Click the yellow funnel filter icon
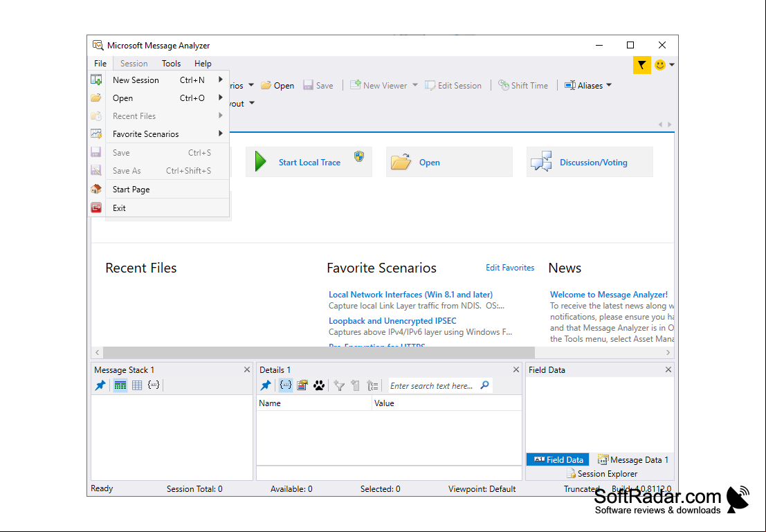Screen dimensions: 766x532 click(641, 64)
